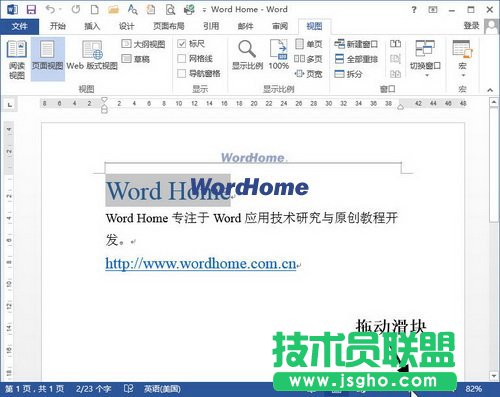Click the vertical scrollbar down arrow
The height and width of the screenshot is (397, 500).
494,376
